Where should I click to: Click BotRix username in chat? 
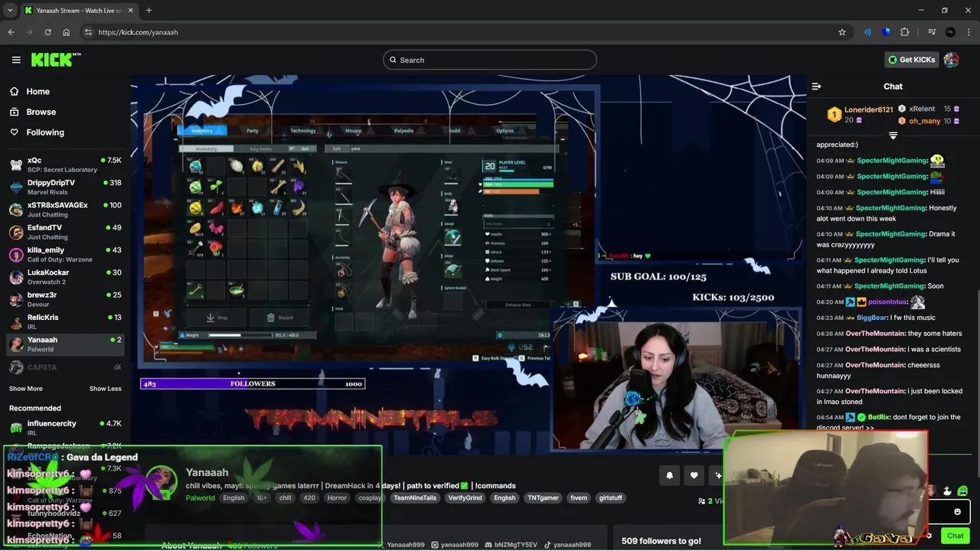click(879, 417)
